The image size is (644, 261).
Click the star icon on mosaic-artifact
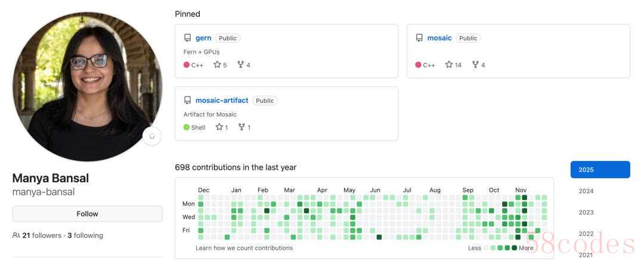[x=219, y=128]
